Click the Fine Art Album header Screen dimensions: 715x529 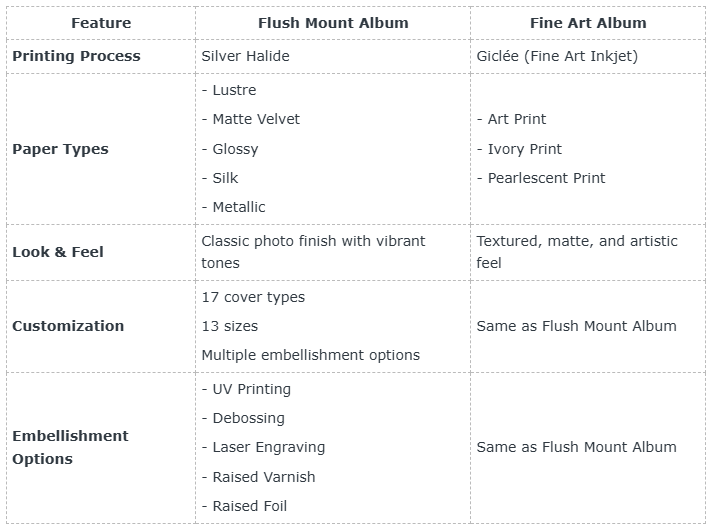point(588,23)
